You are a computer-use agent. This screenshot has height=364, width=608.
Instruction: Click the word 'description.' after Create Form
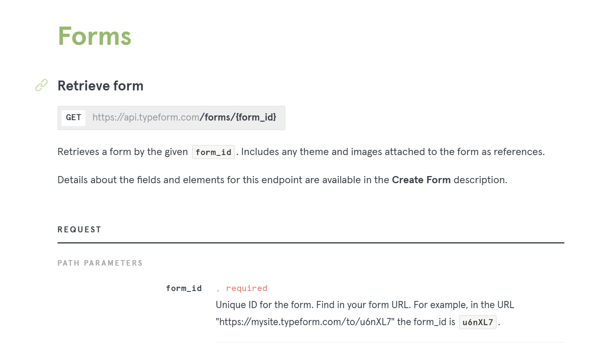pyautogui.click(x=480, y=180)
